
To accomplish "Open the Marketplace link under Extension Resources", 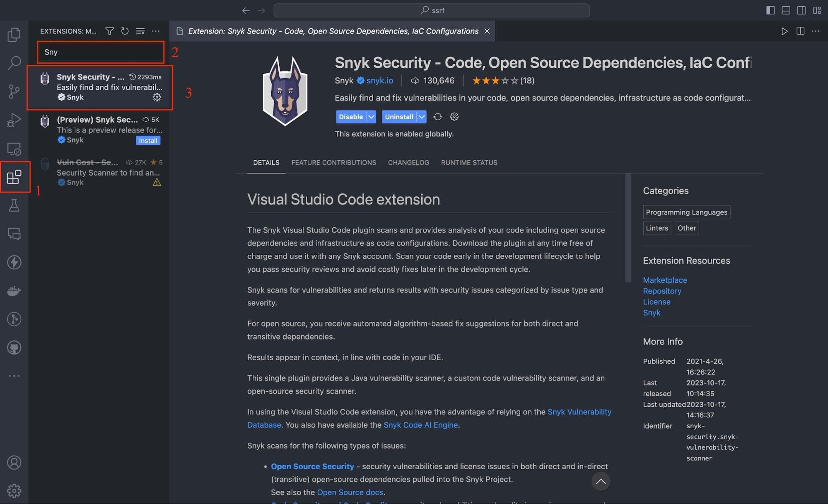I will click(x=665, y=280).
